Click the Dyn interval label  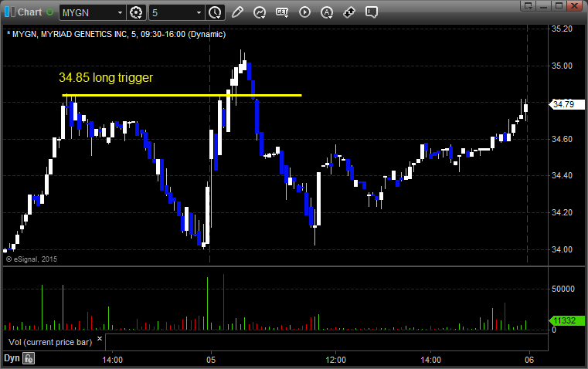12,358
